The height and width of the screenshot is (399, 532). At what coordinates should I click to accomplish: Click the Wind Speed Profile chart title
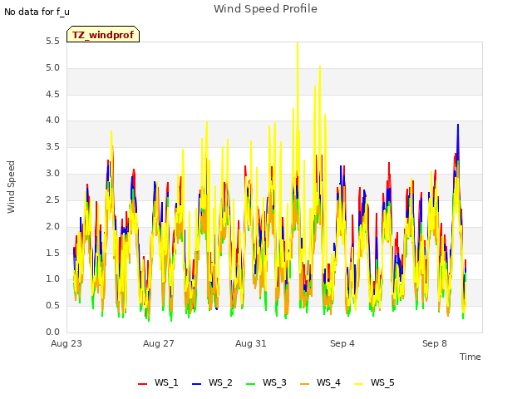265,8
